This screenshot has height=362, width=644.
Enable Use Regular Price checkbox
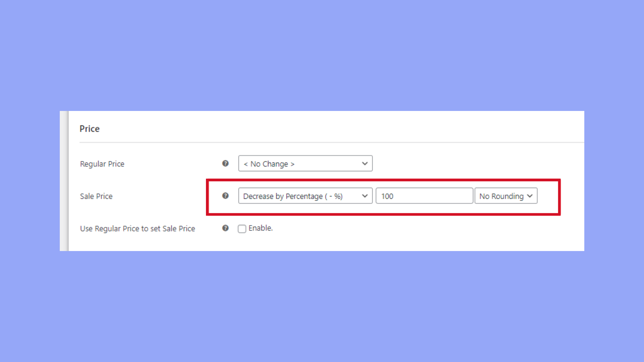242,229
